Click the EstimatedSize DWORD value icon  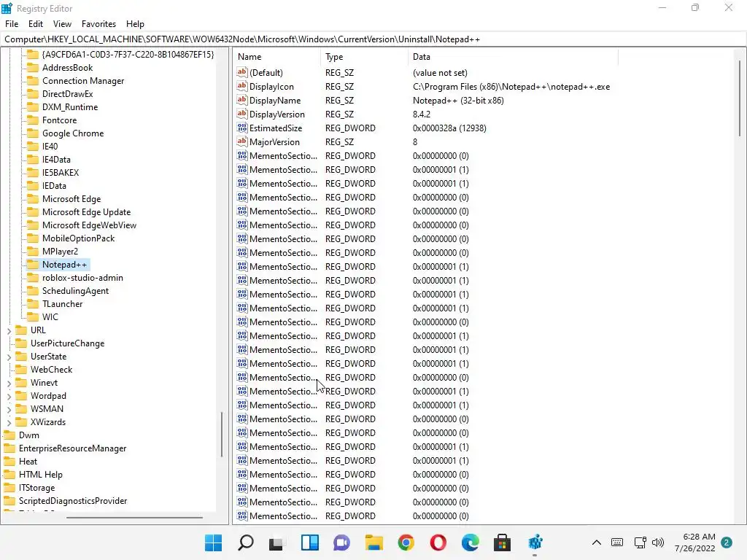(x=242, y=128)
